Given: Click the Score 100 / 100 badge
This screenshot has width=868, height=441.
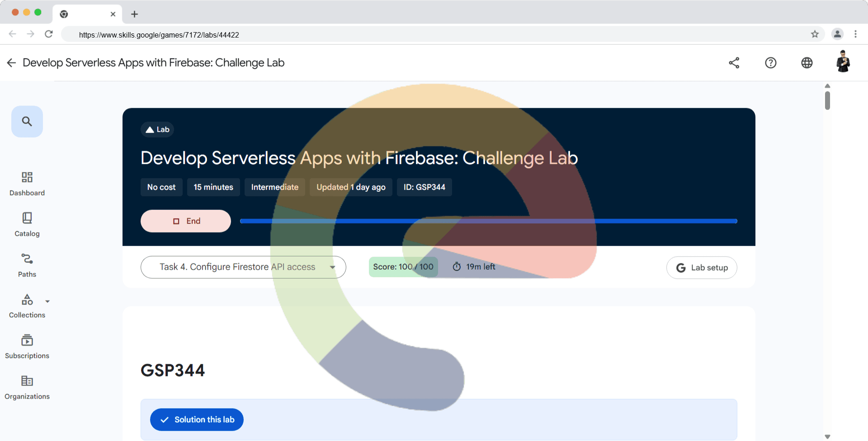Looking at the screenshot, I should [x=403, y=267].
